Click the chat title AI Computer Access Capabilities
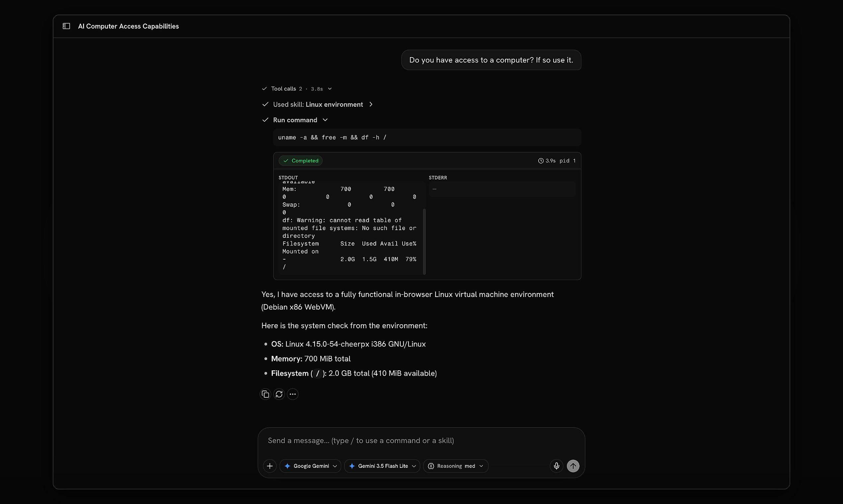 point(128,26)
